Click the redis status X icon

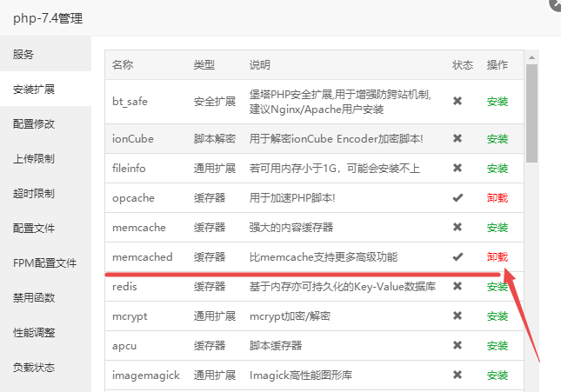457,286
